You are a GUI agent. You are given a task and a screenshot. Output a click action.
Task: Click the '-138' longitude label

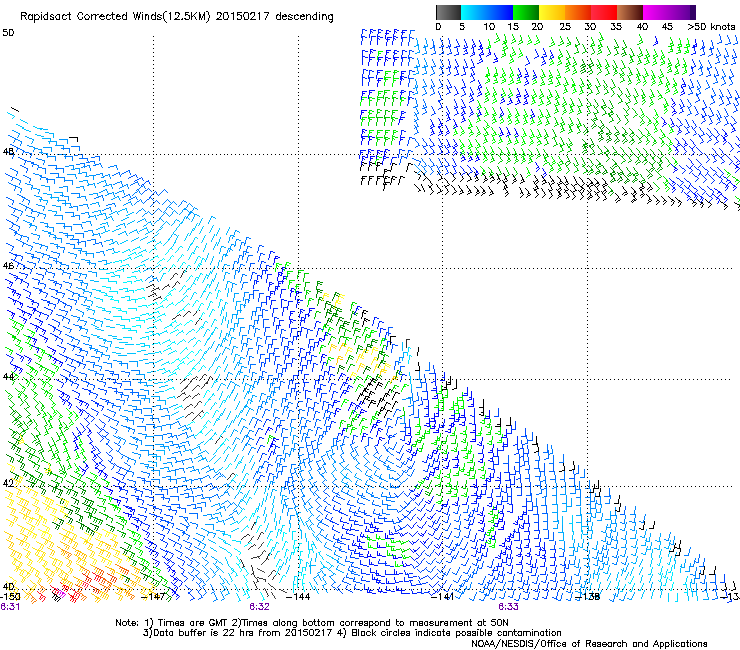588,597
